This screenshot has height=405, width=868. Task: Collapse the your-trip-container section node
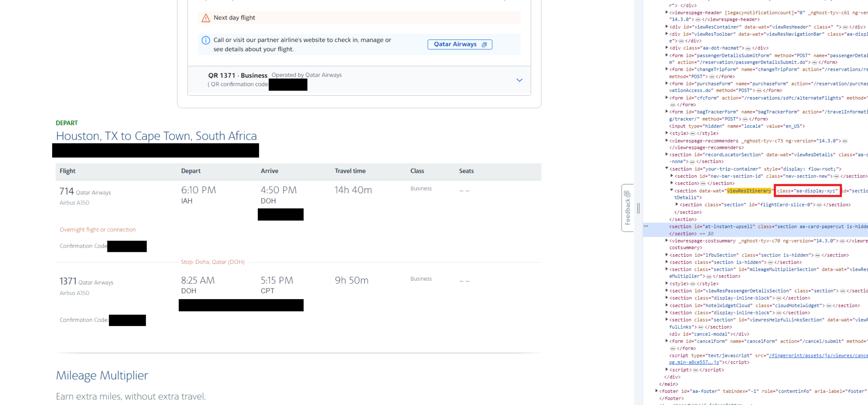[x=667, y=169]
